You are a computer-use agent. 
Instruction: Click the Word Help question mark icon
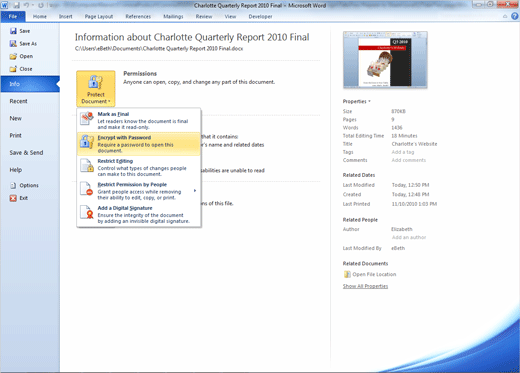pyautogui.click(x=515, y=16)
